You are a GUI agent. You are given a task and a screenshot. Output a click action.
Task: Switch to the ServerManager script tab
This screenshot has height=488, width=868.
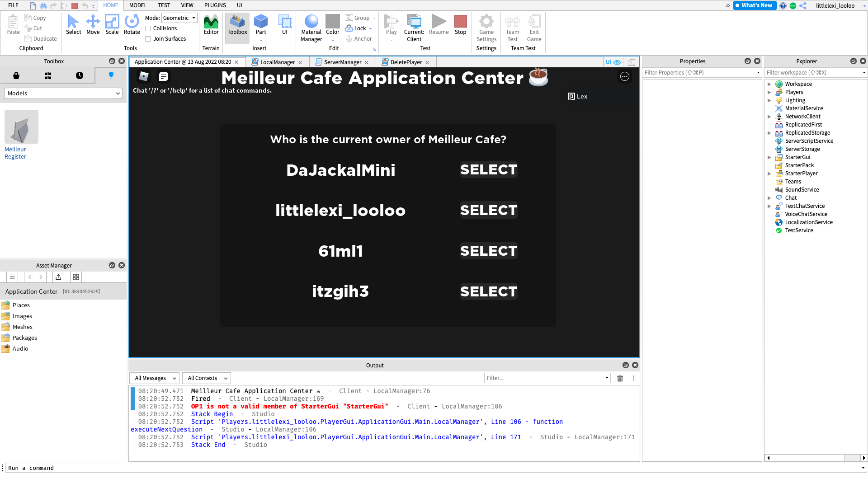pyautogui.click(x=342, y=62)
